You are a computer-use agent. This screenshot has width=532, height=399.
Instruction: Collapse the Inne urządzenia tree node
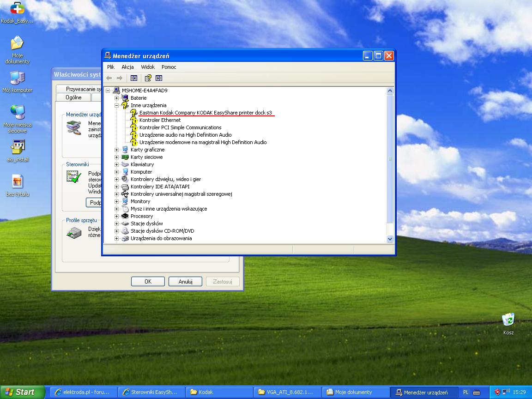click(x=117, y=105)
